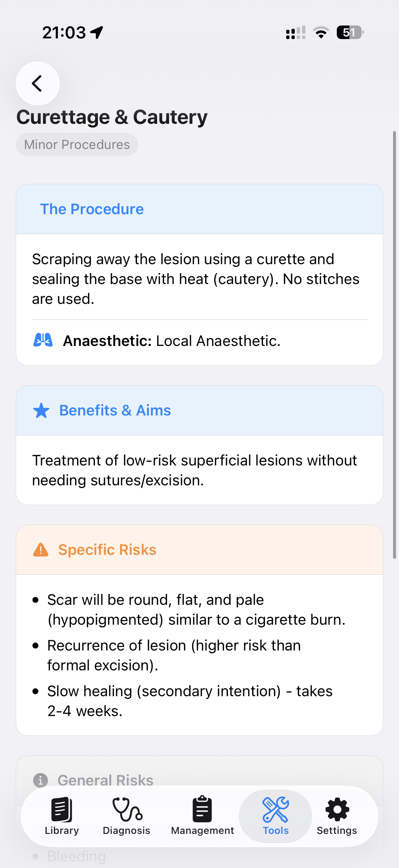The width and height of the screenshot is (399, 868).
Task: Tap the Benefits & Aims star icon
Action: point(41,410)
